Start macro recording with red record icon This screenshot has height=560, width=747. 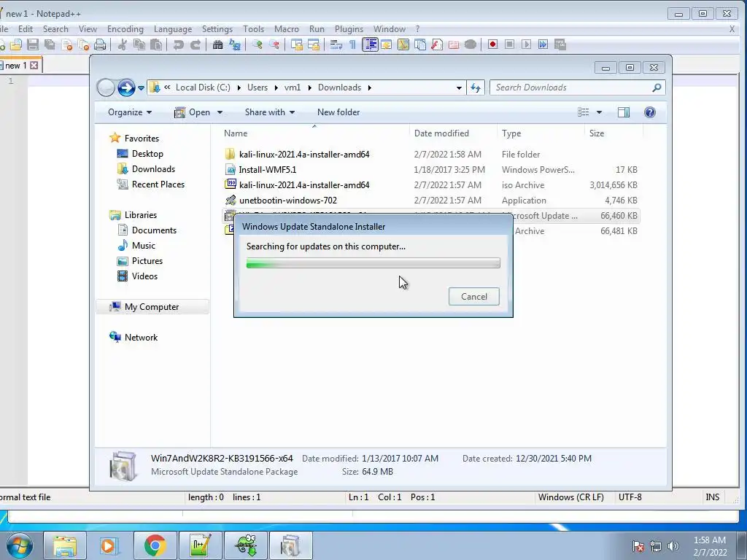coord(492,44)
